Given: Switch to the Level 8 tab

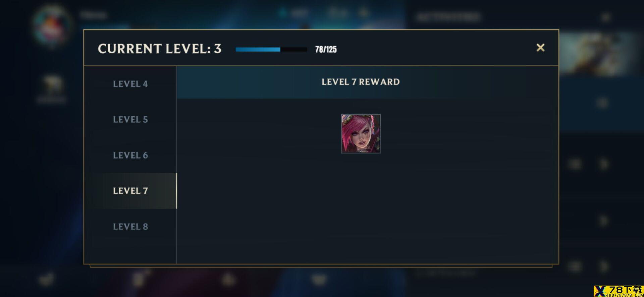Looking at the screenshot, I should click(x=130, y=227).
